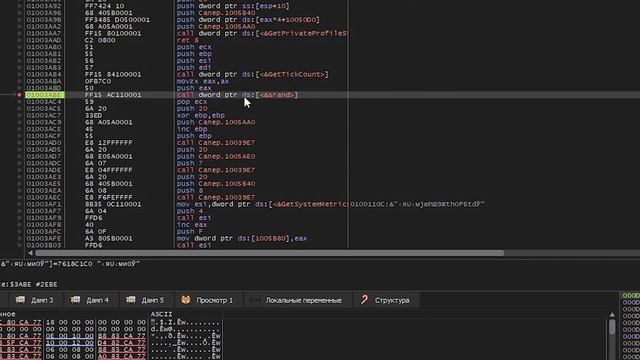Open the Структура tab
This screenshot has width=640, height=360.
coord(386,300)
